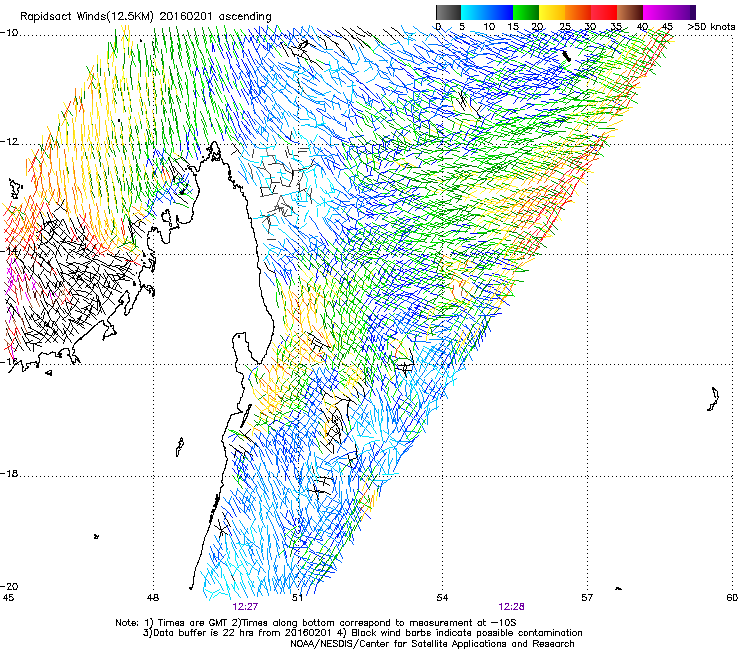Screen dimensions: 740x650
Task: Click the latitude label '-18'
Action: pyautogui.click(x=9, y=473)
